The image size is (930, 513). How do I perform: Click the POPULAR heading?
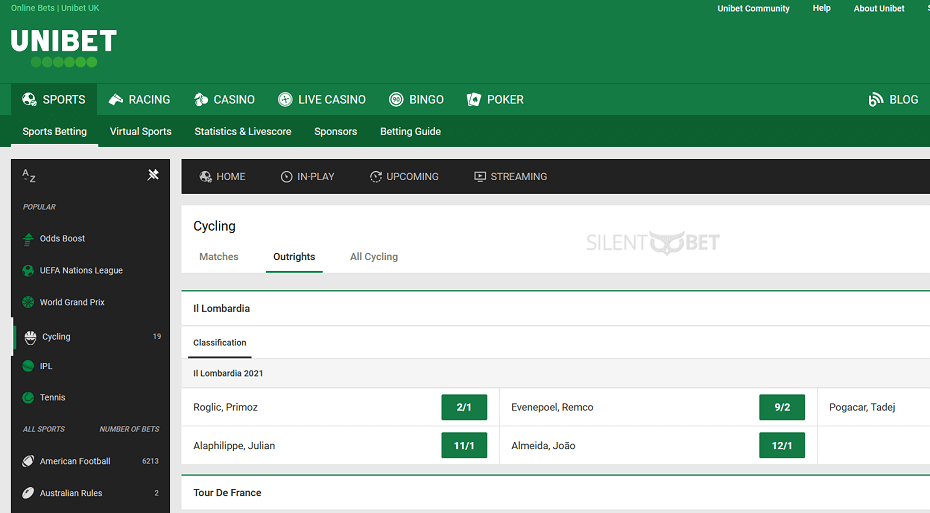39,207
